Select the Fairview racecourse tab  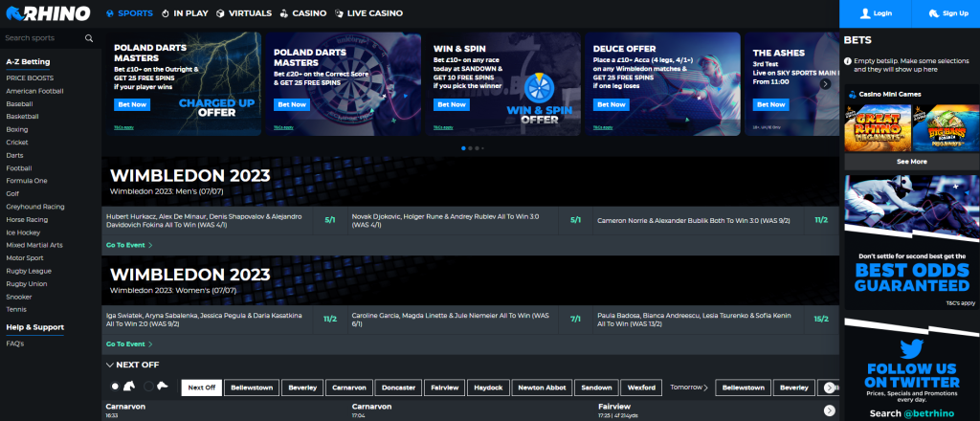click(x=444, y=388)
